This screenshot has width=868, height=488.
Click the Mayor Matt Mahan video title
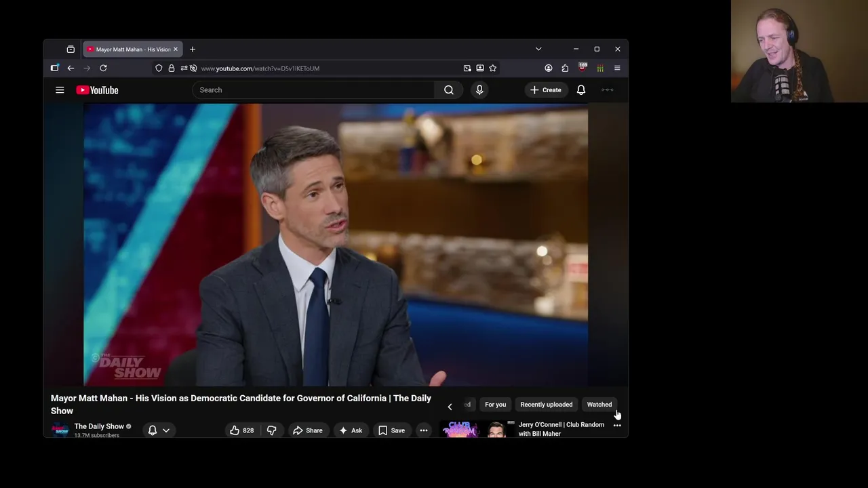click(241, 405)
